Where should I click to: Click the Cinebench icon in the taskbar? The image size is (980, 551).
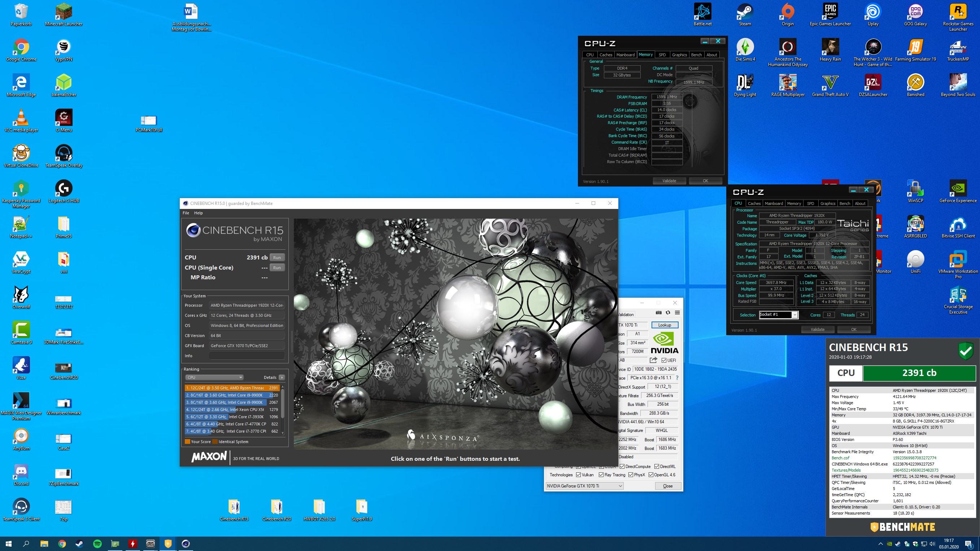pos(186,543)
